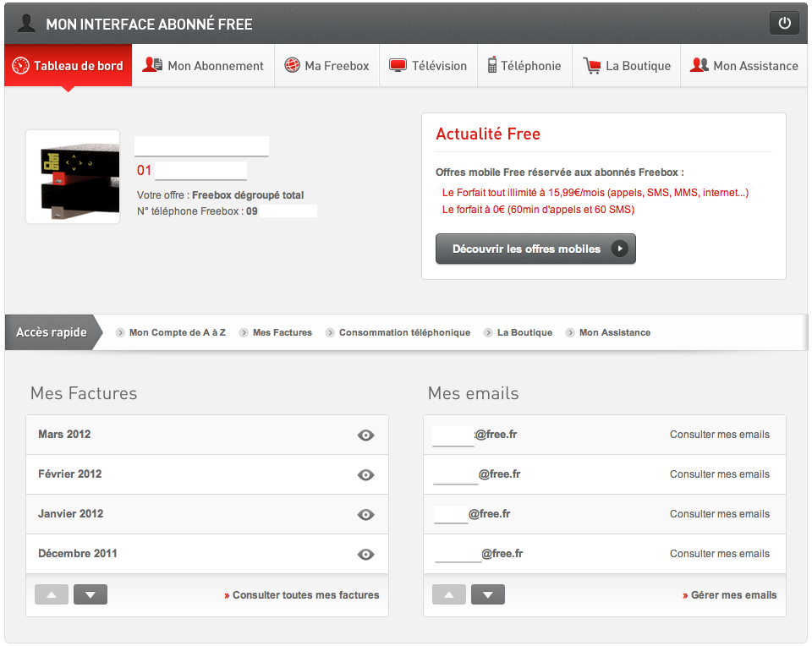View the Janvier 2012 invoice eye icon
812x646 pixels.
click(365, 515)
